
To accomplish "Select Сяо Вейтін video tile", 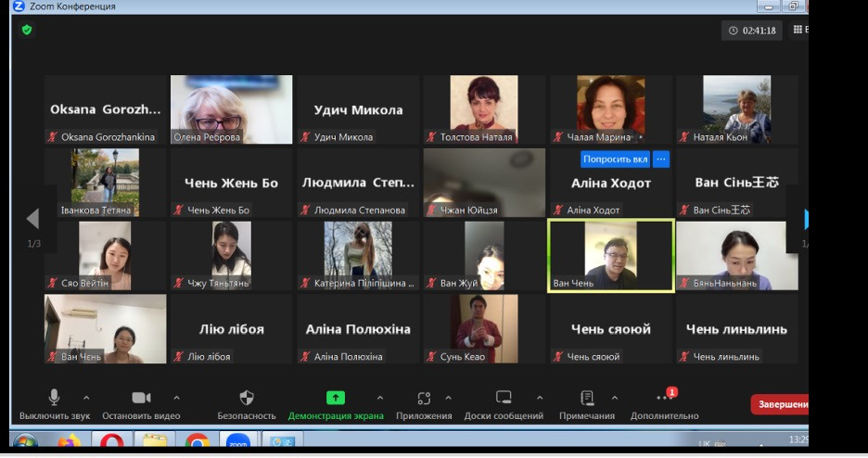I will [x=105, y=256].
